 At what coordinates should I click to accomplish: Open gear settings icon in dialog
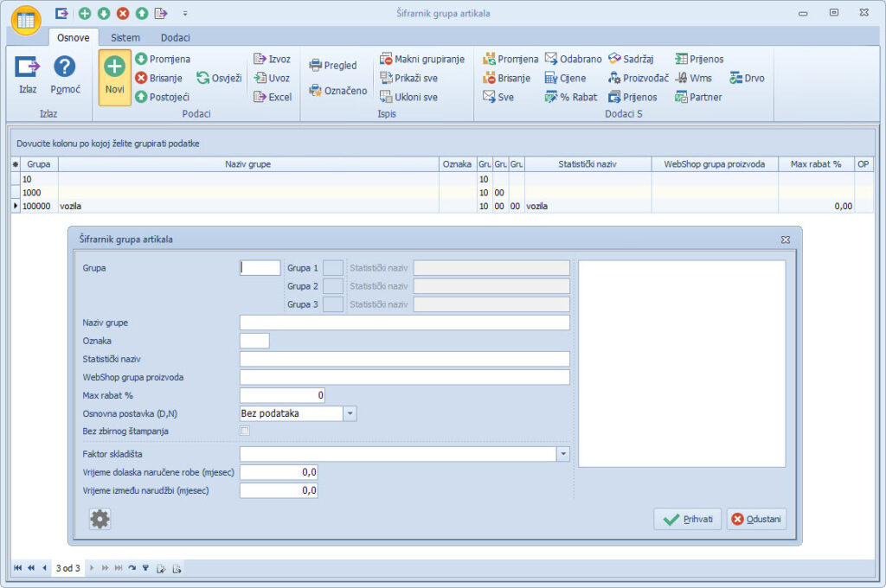[100, 519]
